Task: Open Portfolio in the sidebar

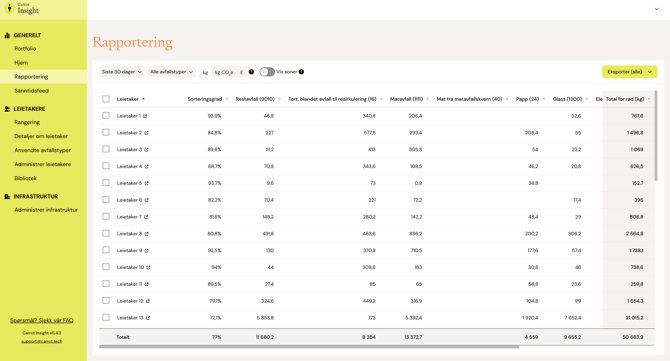Action: [25, 49]
